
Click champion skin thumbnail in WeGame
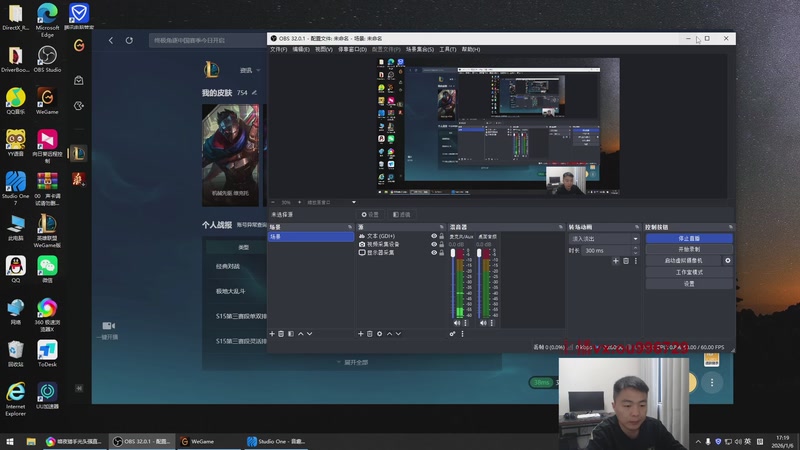point(231,155)
